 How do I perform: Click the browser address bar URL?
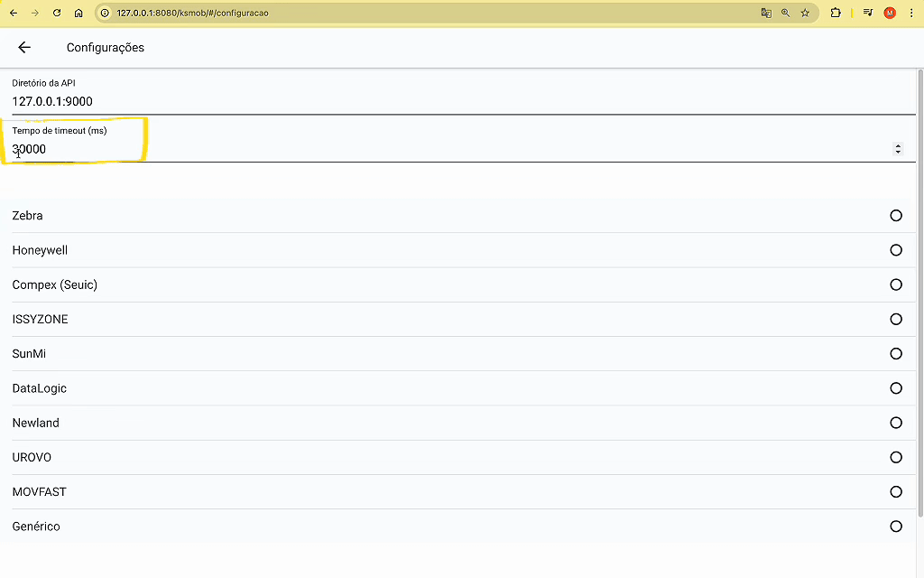coord(361,14)
